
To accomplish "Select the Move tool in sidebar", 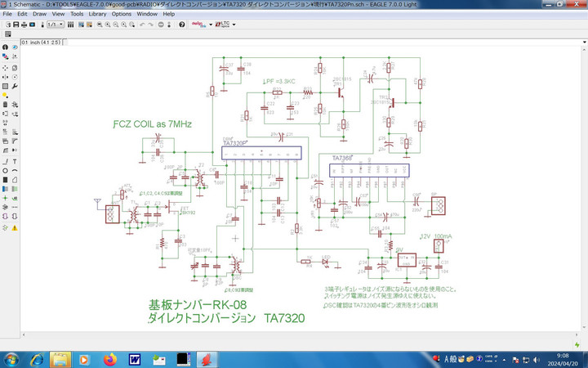I will (6, 66).
